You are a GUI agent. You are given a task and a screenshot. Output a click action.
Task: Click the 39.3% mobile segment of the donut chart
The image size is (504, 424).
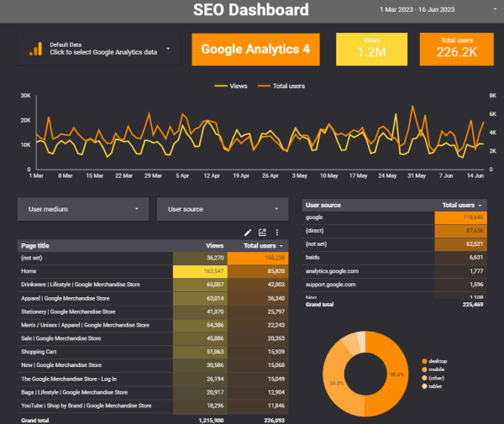pos(336,383)
